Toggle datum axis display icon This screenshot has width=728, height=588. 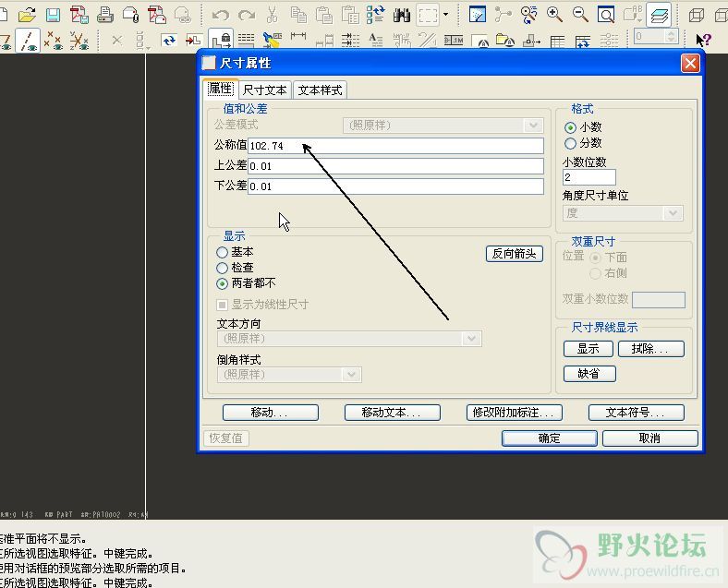(28, 41)
